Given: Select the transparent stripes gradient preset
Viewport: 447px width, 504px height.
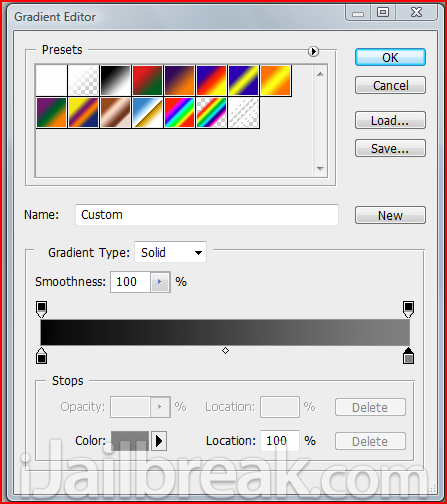Looking at the screenshot, I should (x=244, y=113).
